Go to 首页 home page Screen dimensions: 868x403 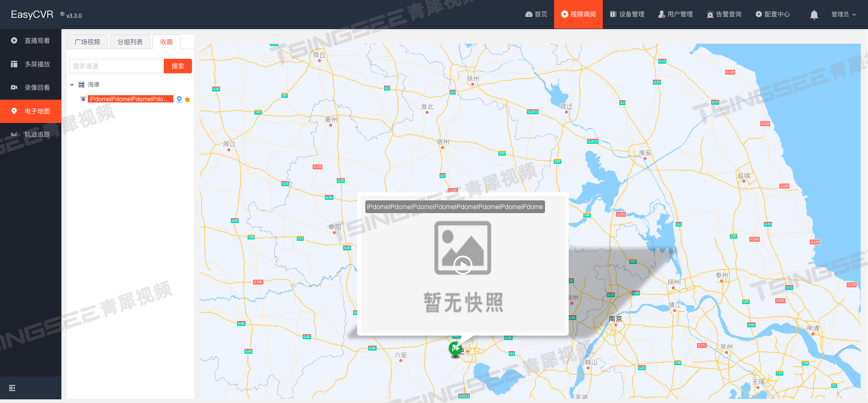click(x=536, y=14)
